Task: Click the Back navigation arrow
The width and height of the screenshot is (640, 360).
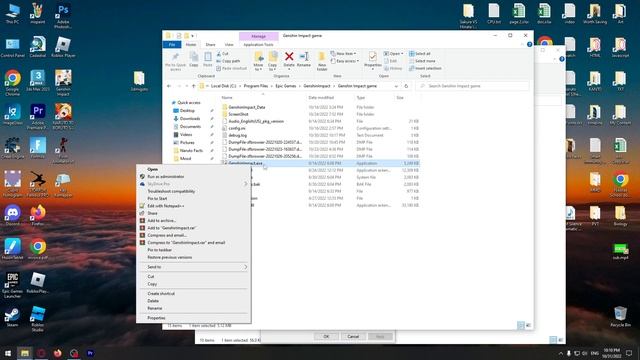Action: coord(169,86)
